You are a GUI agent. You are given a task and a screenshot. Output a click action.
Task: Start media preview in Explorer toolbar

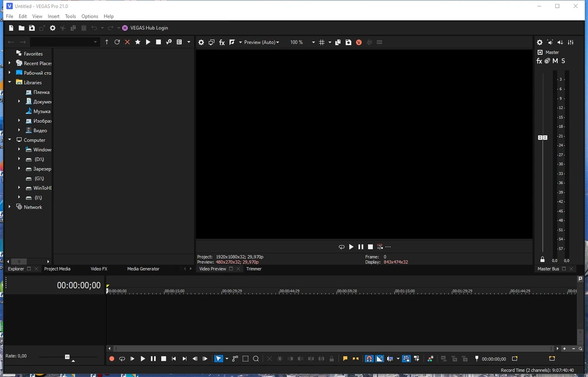click(x=148, y=42)
